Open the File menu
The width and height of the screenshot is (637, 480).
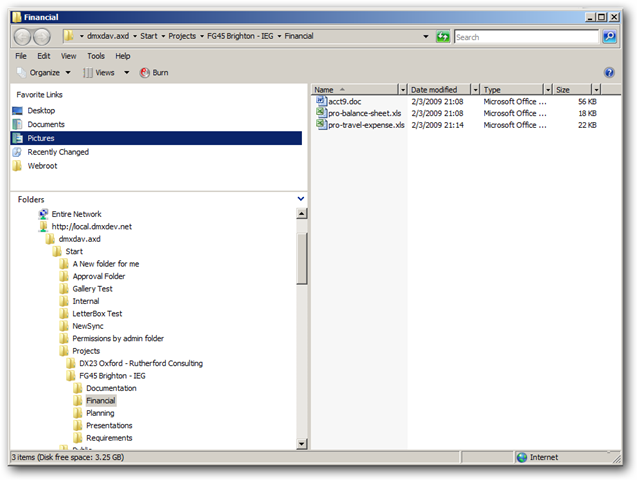pyautogui.click(x=21, y=56)
